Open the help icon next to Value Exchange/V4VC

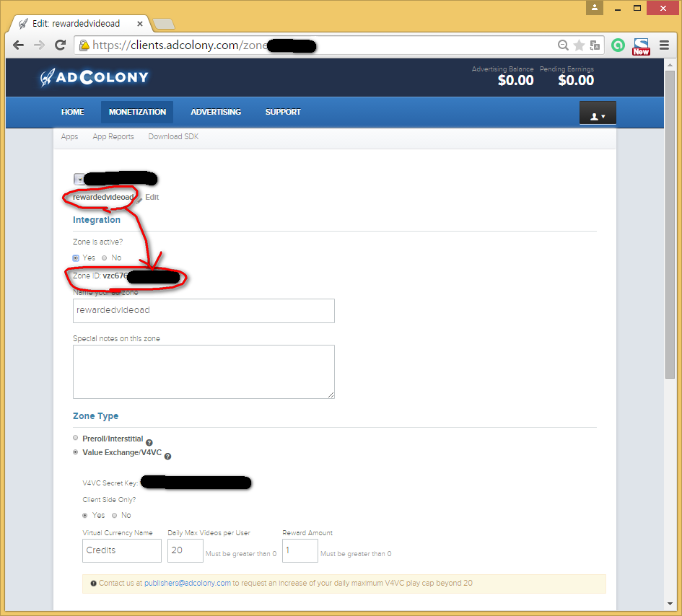pyautogui.click(x=168, y=457)
